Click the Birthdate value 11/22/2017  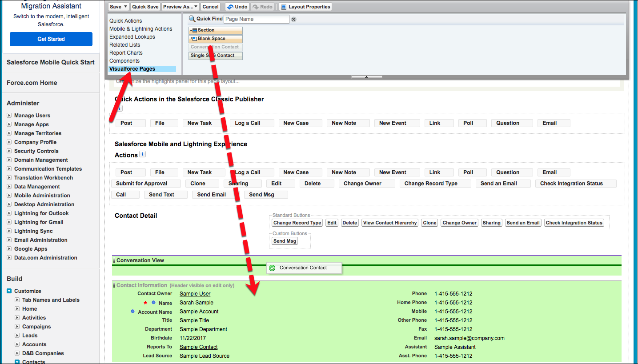pos(193,338)
